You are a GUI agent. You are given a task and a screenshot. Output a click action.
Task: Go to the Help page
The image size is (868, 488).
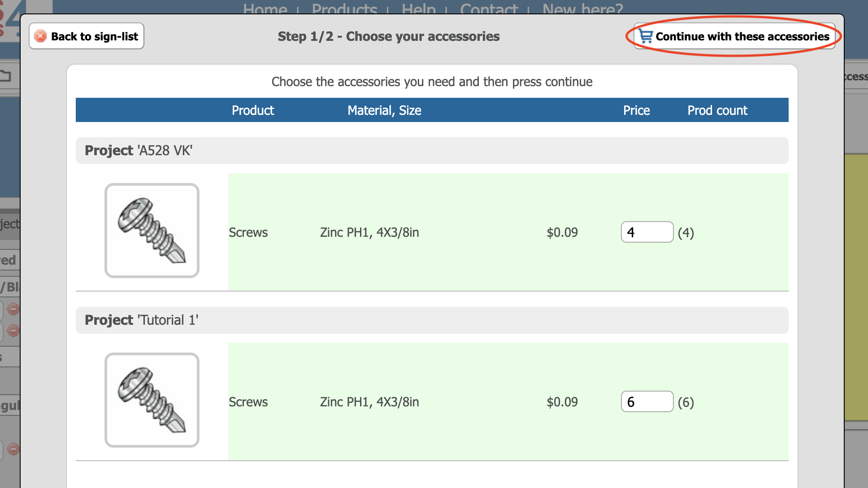[418, 8]
